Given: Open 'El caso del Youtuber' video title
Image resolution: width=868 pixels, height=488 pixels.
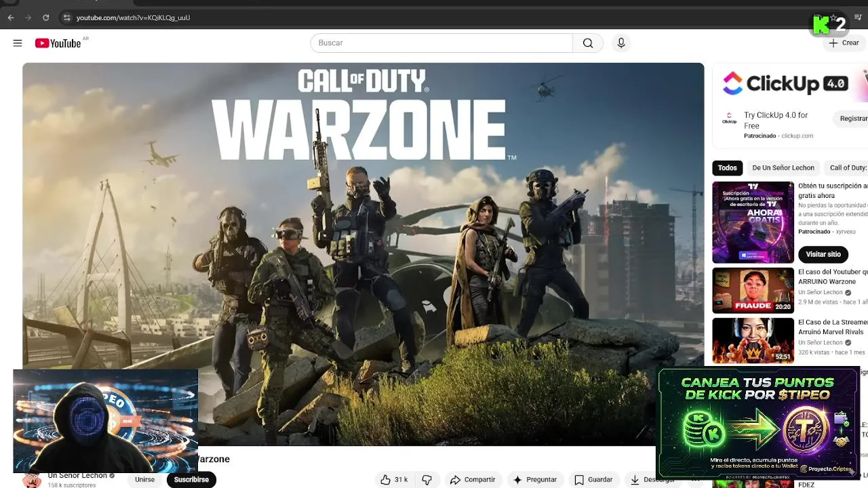Looking at the screenshot, I should coord(833,277).
